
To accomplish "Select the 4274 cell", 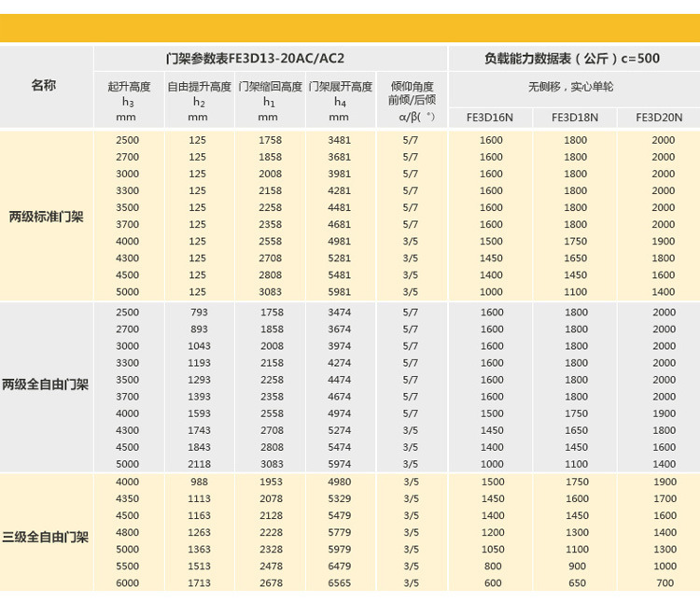I will 340,363.
